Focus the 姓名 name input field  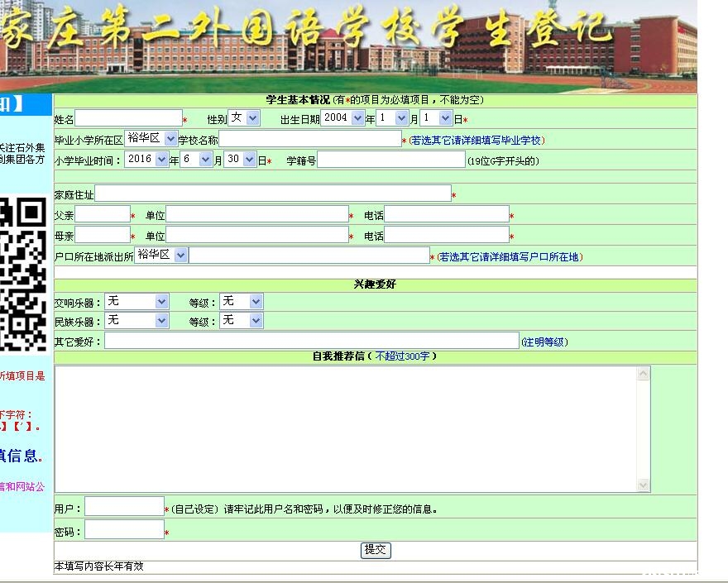click(x=128, y=118)
